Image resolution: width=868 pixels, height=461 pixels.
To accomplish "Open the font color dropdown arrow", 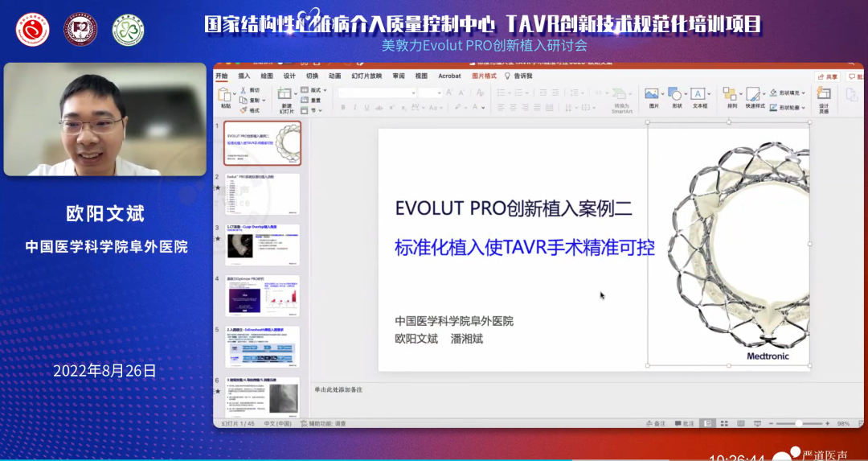I will (483, 108).
